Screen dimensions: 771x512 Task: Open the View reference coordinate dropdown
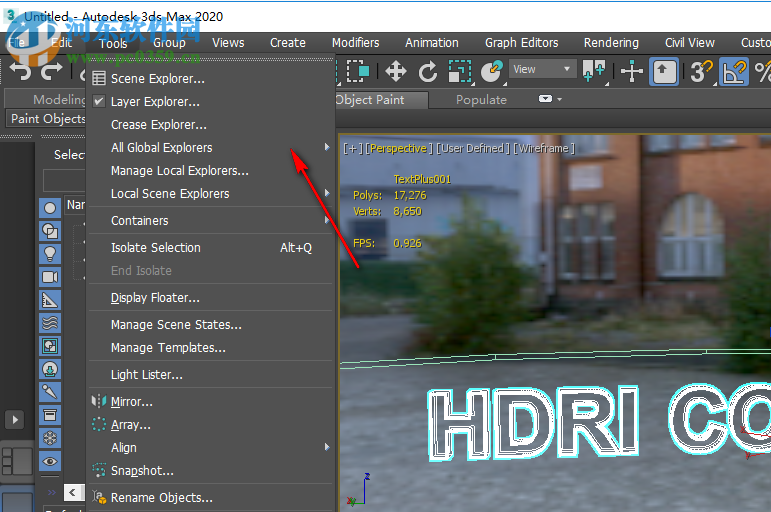click(x=541, y=69)
